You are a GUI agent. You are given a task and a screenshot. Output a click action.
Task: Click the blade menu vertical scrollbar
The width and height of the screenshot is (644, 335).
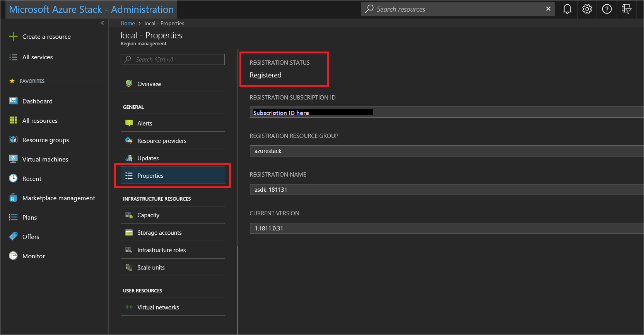(237, 147)
